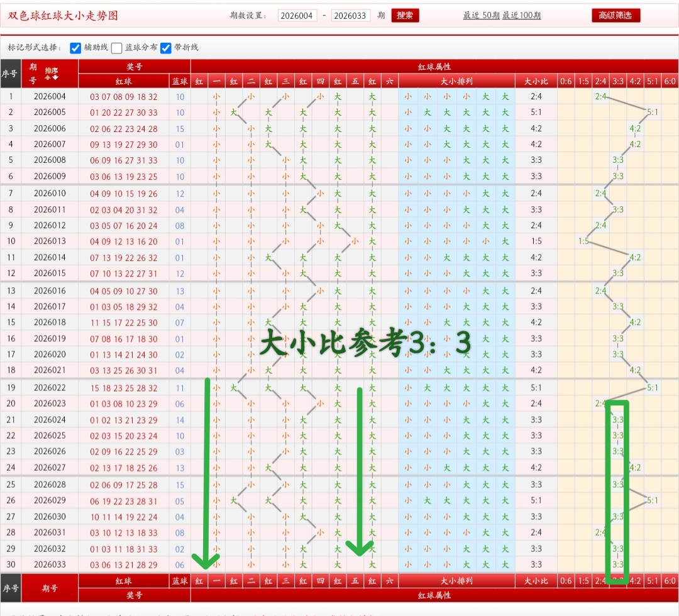Click the end period field 2026033
The image size is (679, 616).
(350, 16)
